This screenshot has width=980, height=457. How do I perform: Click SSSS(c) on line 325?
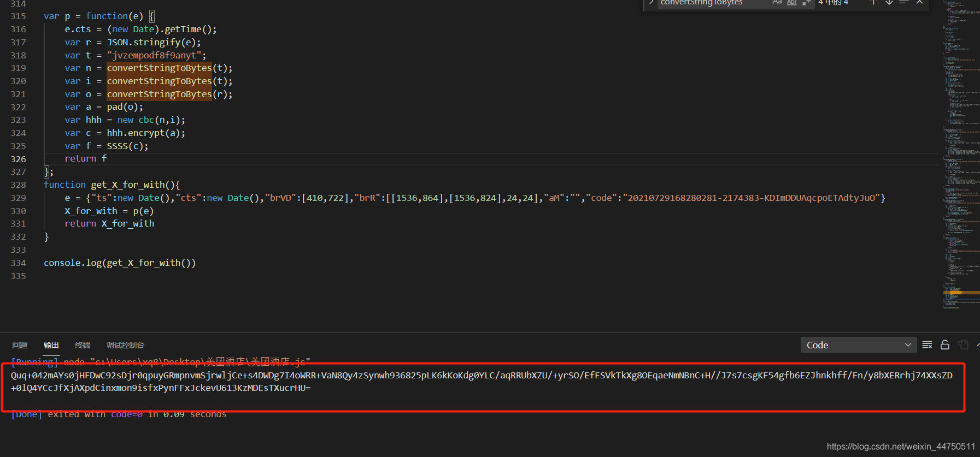[125, 146]
